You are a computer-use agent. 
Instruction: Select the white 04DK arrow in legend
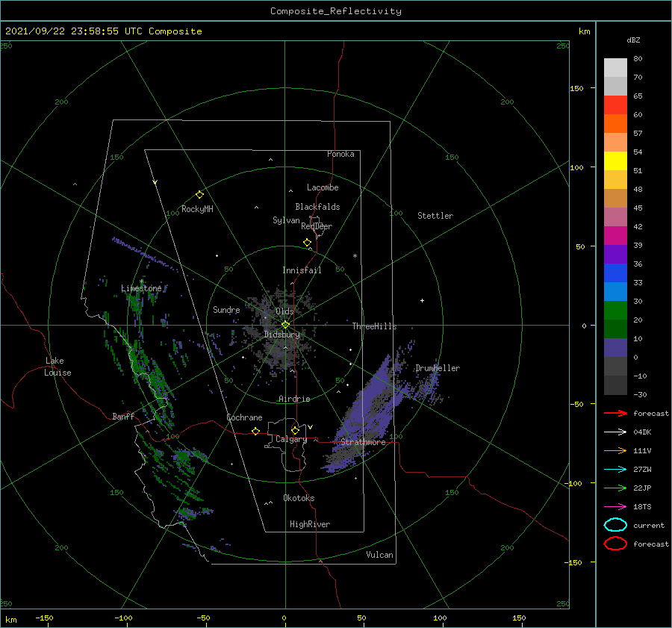point(615,432)
